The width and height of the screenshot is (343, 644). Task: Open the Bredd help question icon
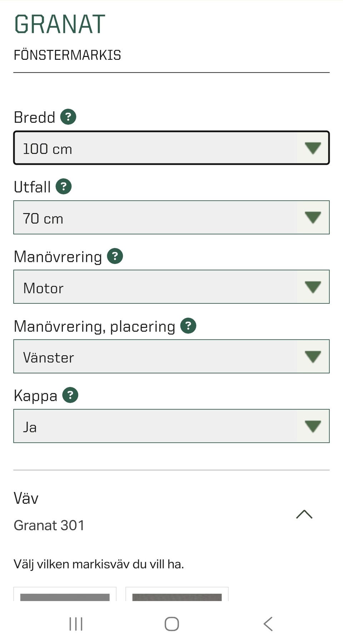68,117
